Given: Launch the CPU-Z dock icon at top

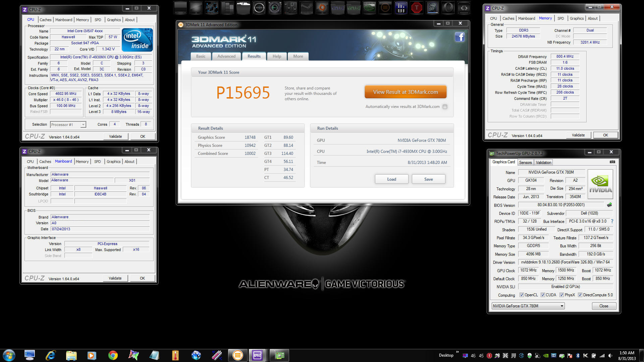Looking at the screenshot, I should click(x=338, y=8).
